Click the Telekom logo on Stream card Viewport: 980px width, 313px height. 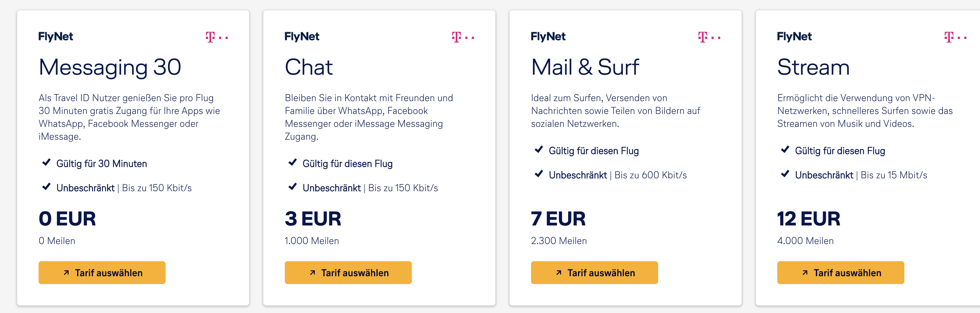(955, 37)
